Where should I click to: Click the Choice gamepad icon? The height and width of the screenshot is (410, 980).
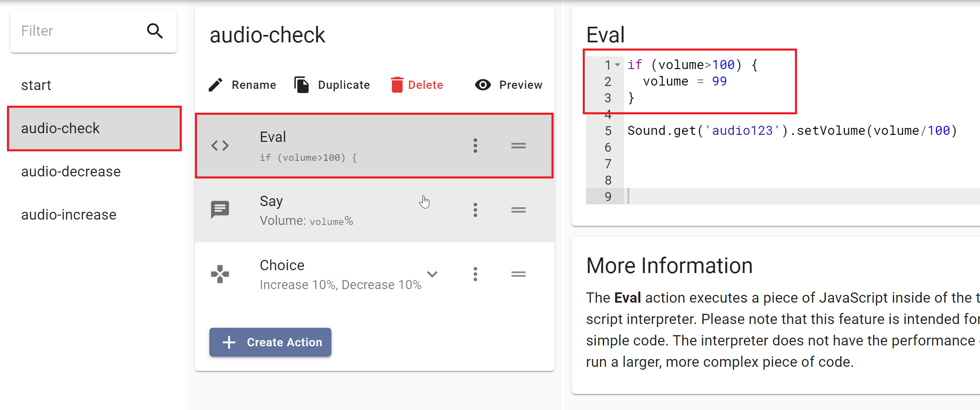click(x=220, y=274)
